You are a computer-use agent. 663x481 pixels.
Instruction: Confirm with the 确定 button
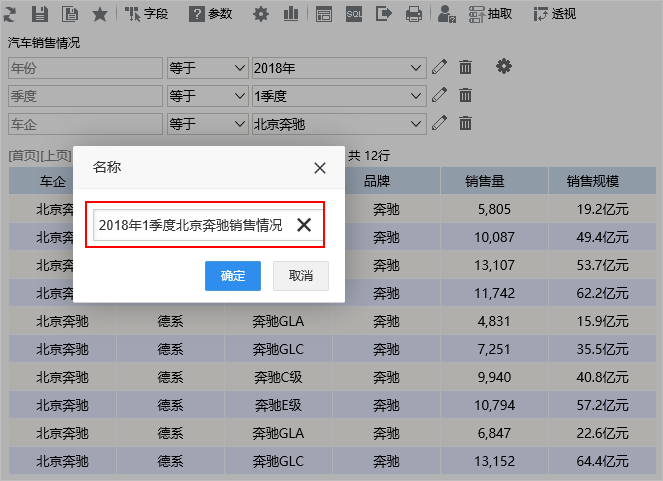click(x=233, y=276)
